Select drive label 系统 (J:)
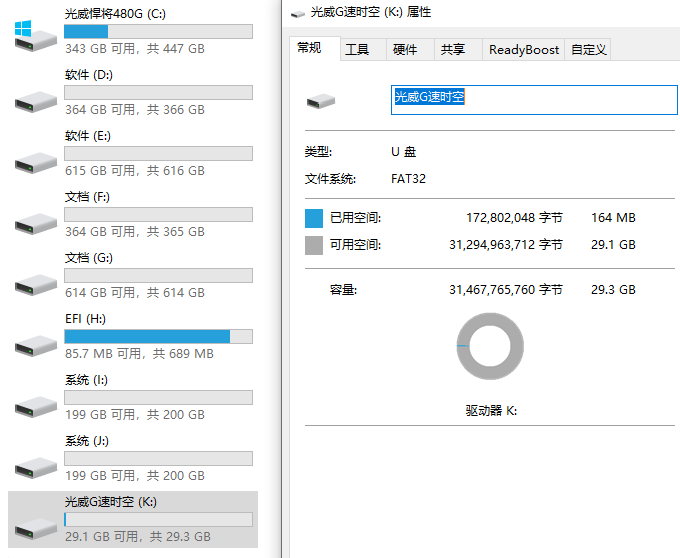Image resolution: width=680 pixels, height=558 pixels. pos(87,441)
